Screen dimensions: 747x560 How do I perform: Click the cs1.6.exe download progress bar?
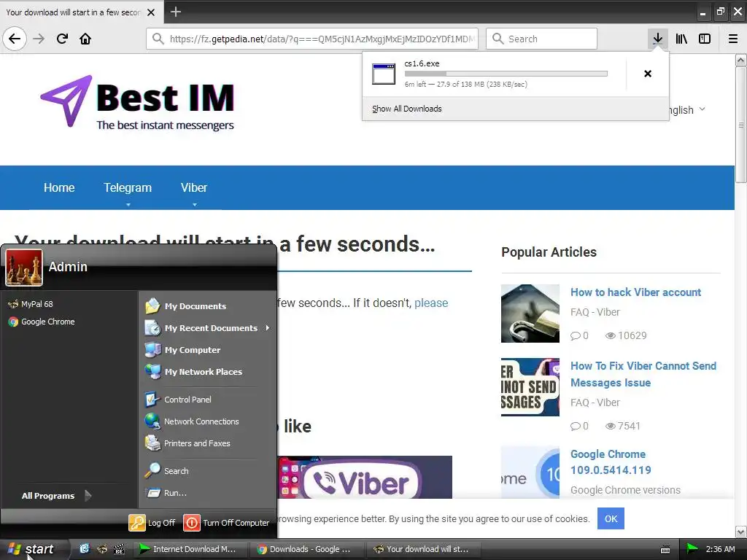506,74
